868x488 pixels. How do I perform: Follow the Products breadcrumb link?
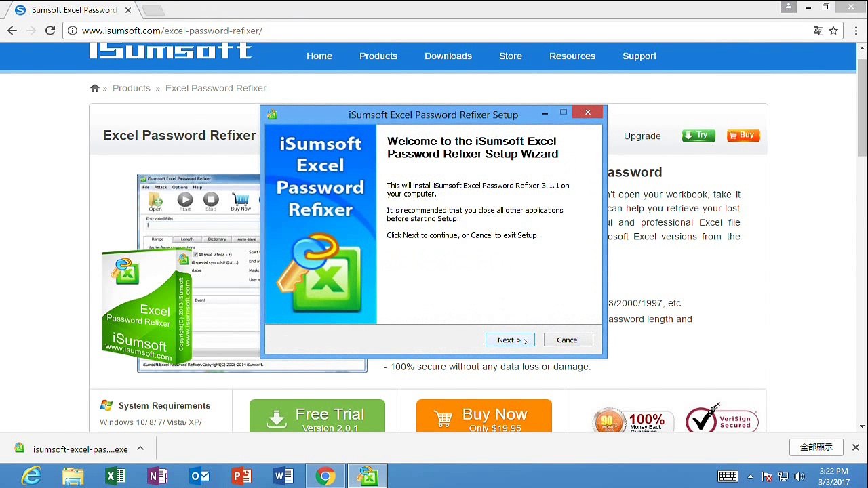click(x=132, y=88)
